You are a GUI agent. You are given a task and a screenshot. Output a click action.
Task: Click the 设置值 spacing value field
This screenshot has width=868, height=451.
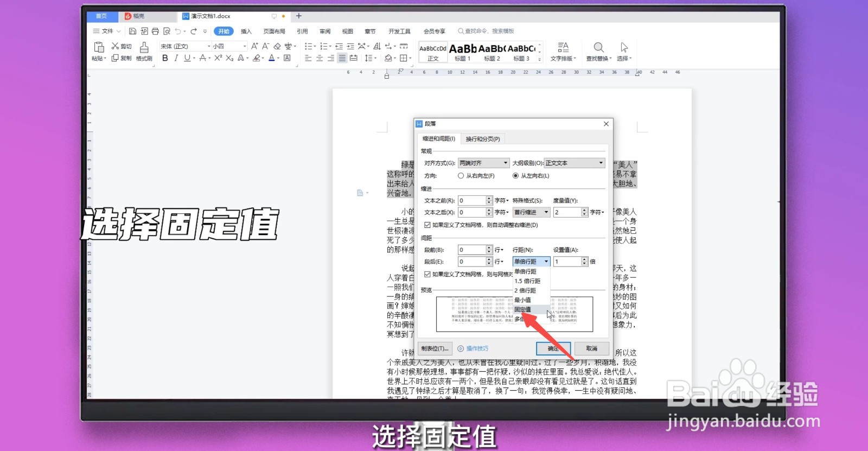pos(567,262)
